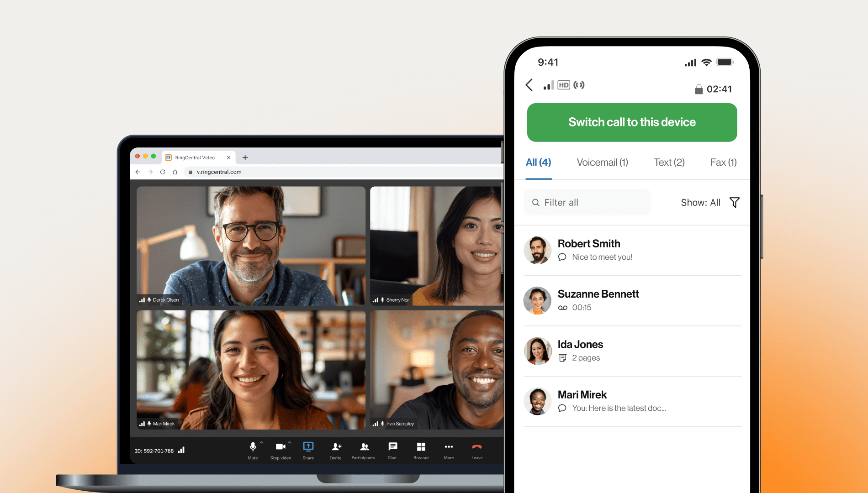Expand the camera options caret

click(x=290, y=442)
